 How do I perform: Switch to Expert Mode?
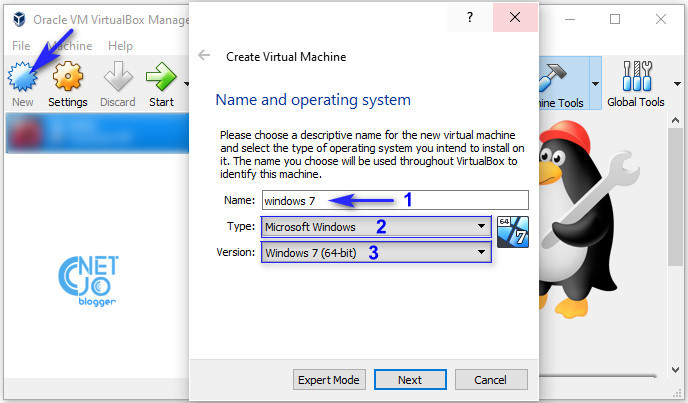coord(329,380)
